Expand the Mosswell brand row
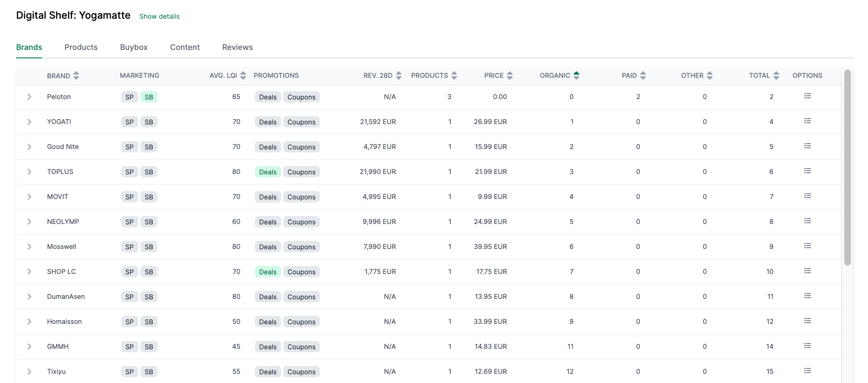Viewport: 868px width, 383px height. point(29,246)
